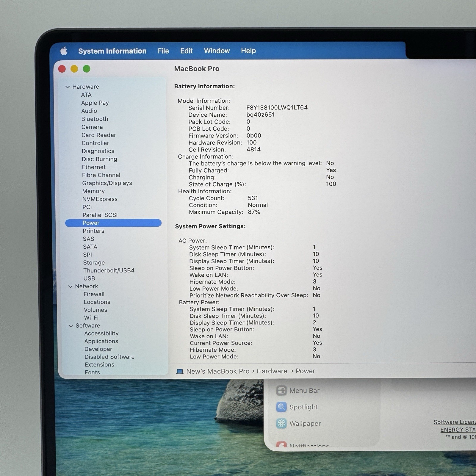Select Bluetooth in sidebar
Viewport: 476px width, 476px height.
pos(95,119)
